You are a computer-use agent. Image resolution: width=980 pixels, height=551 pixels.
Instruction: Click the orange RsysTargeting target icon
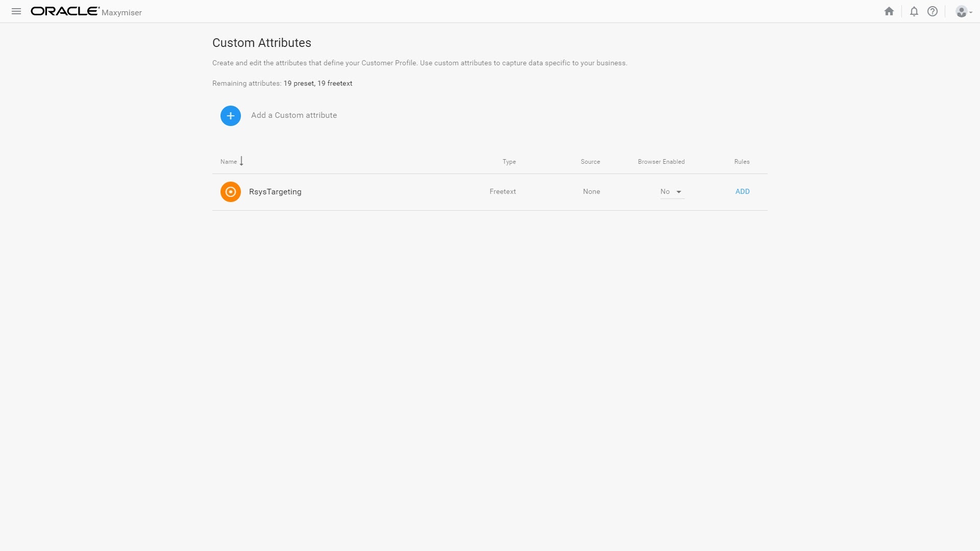(231, 192)
